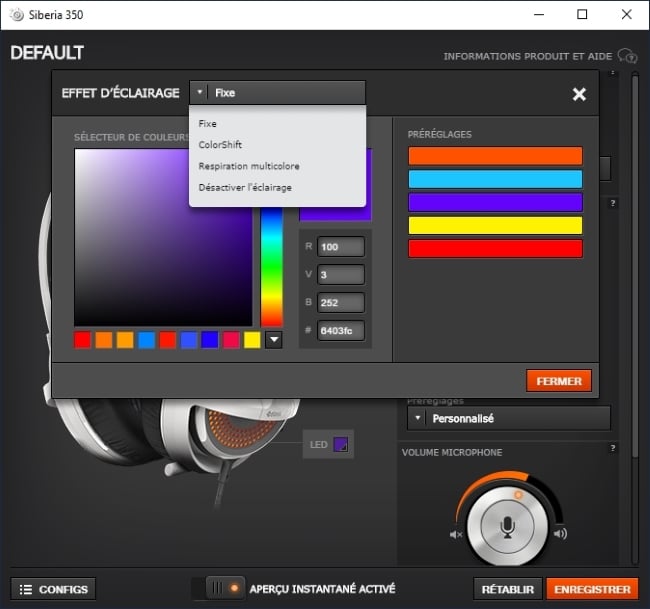Click the B value field showing 252
650x609 pixels.
pyautogui.click(x=341, y=303)
